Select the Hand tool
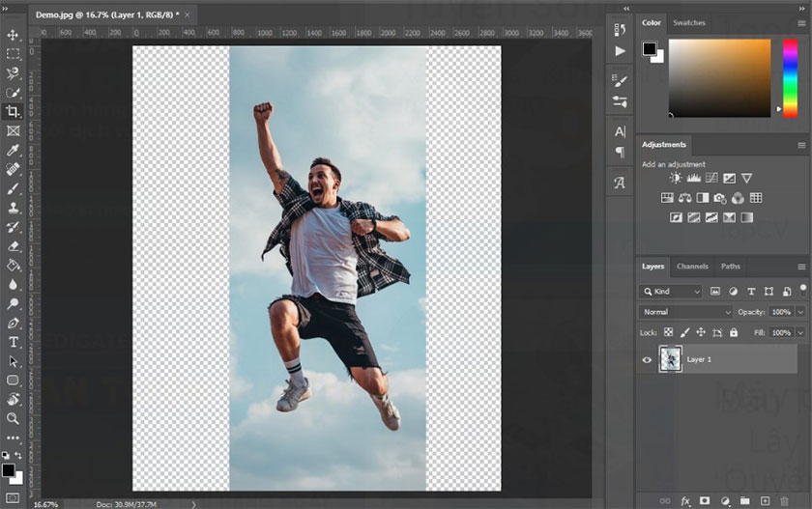812x509 pixels. 13,399
